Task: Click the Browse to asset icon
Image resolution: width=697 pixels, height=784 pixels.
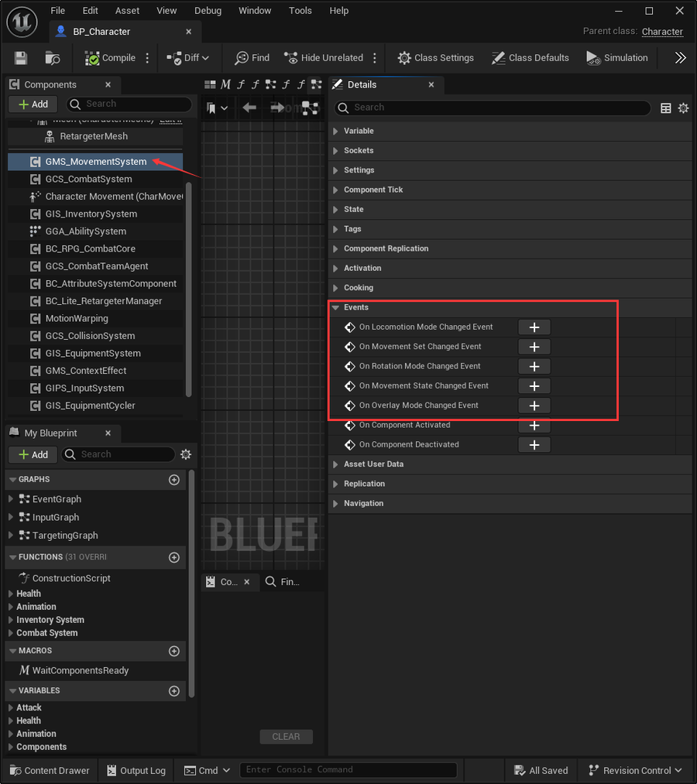Action: click(52, 58)
